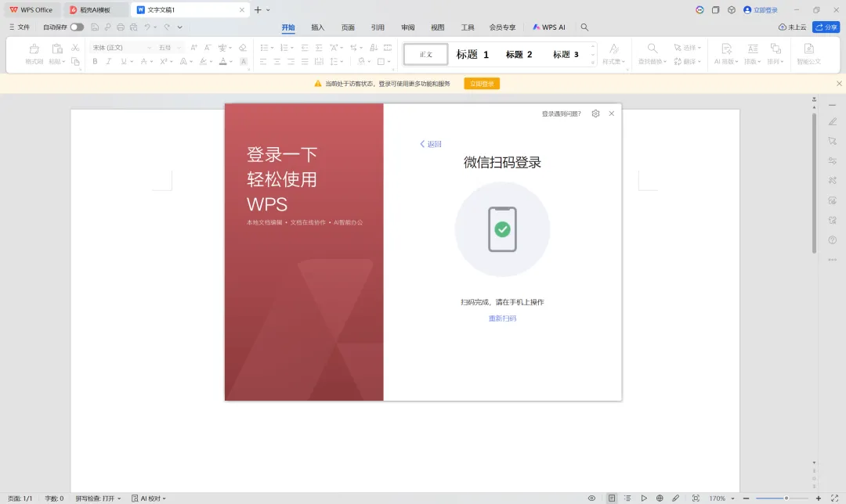
Task: Open settings gear in the login dialog
Action: 595,113
